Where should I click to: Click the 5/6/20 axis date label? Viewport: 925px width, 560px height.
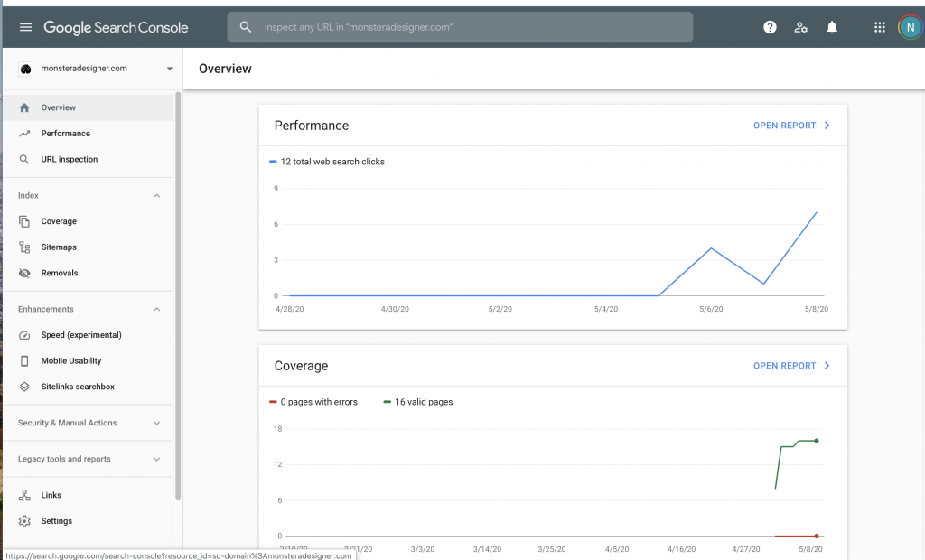[711, 309]
